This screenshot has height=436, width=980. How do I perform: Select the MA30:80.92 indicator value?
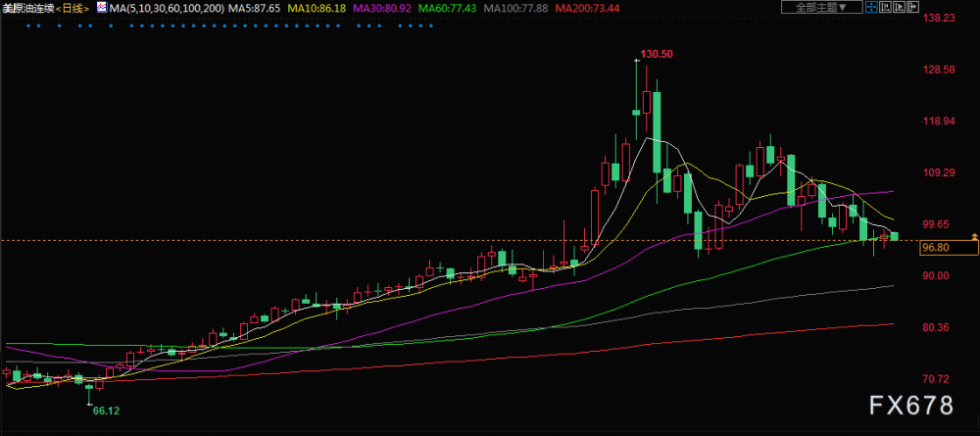(382, 8)
